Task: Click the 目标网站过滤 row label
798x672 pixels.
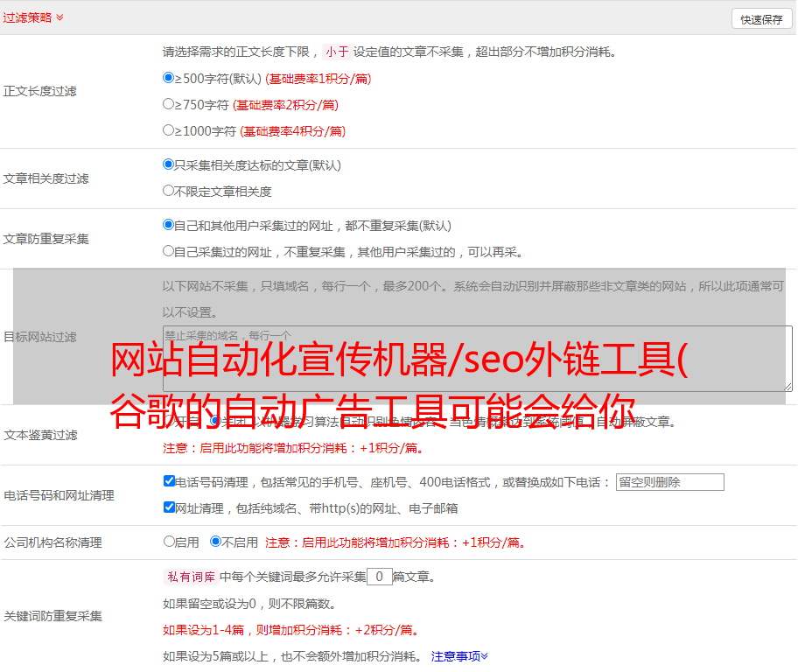Action: click(x=39, y=337)
